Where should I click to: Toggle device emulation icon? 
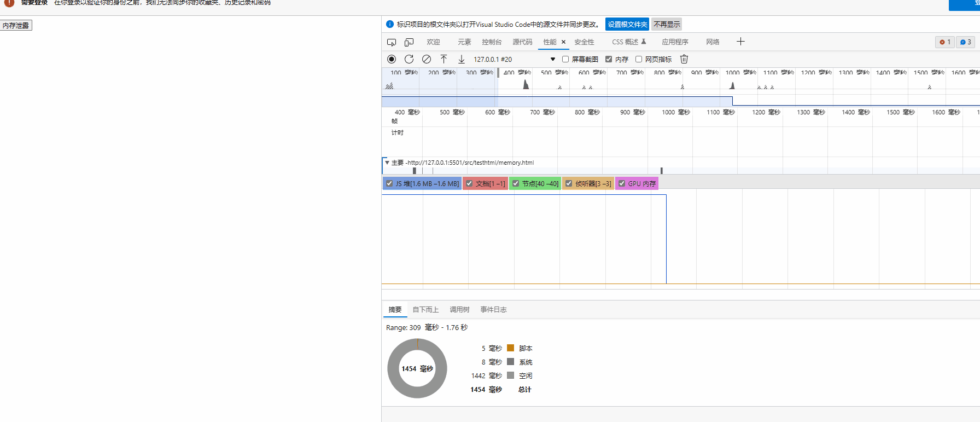click(x=409, y=42)
